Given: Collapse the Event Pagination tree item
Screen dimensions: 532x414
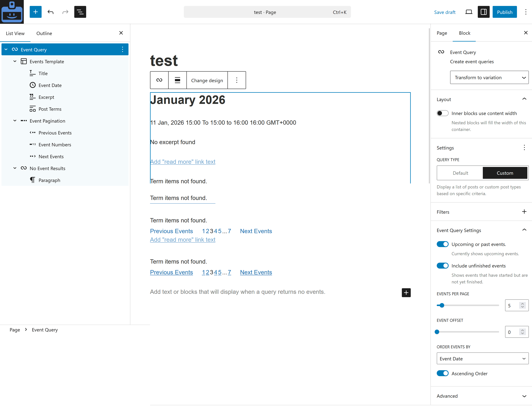Looking at the screenshot, I should tap(15, 121).
